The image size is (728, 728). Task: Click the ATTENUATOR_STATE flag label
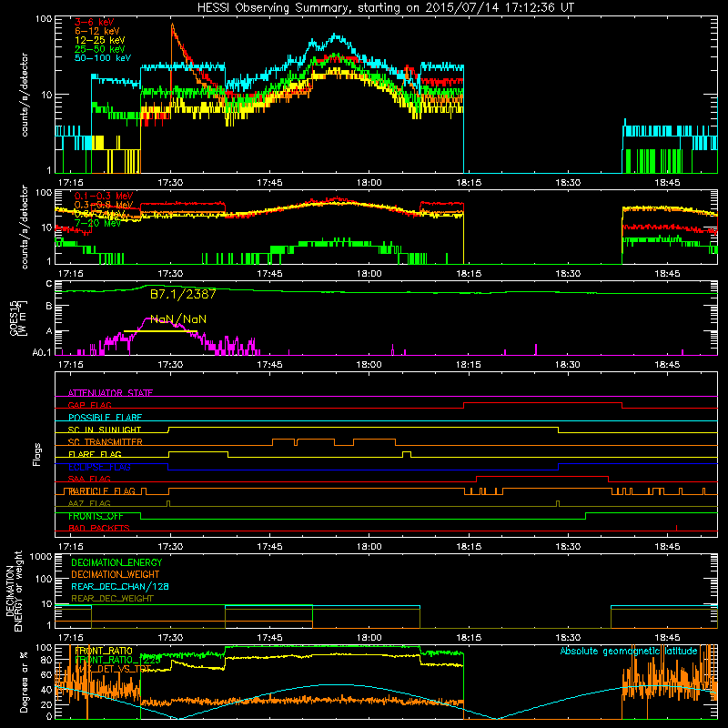coord(110,393)
